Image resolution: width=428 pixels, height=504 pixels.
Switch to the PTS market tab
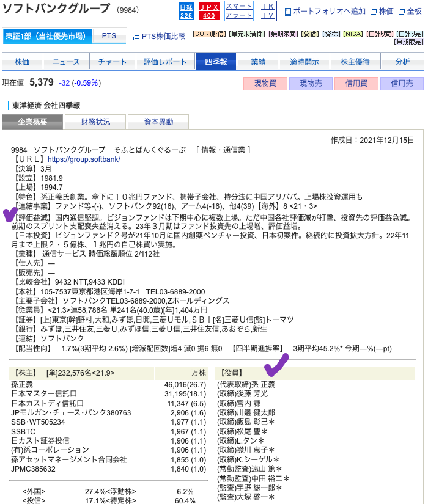[x=109, y=36]
